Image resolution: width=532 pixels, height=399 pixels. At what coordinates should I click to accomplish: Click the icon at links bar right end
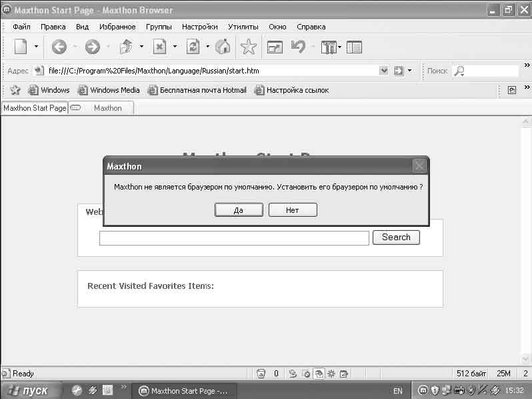click(511, 90)
